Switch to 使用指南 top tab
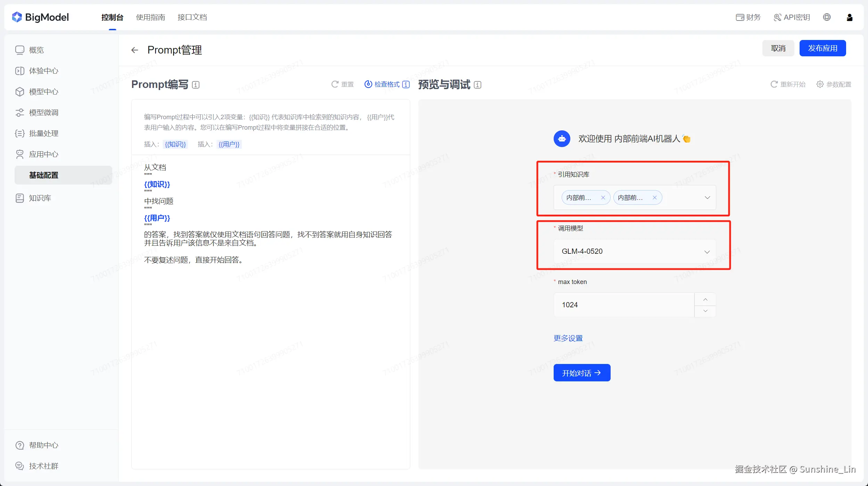 [x=150, y=17]
